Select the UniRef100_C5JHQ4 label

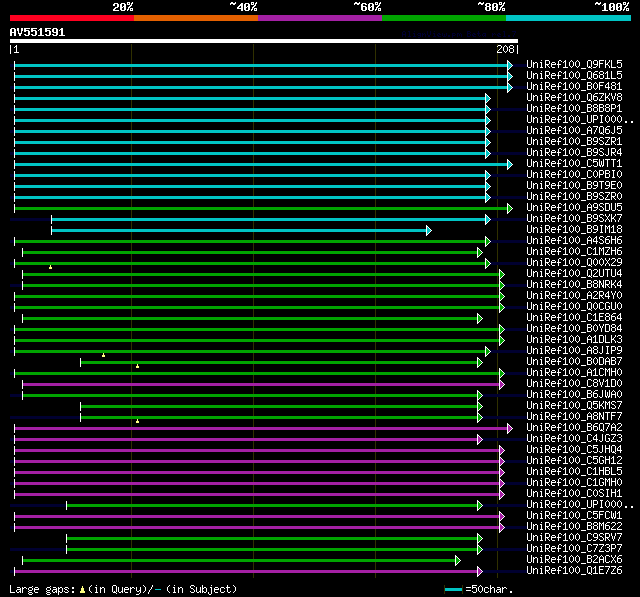[x=574, y=450]
